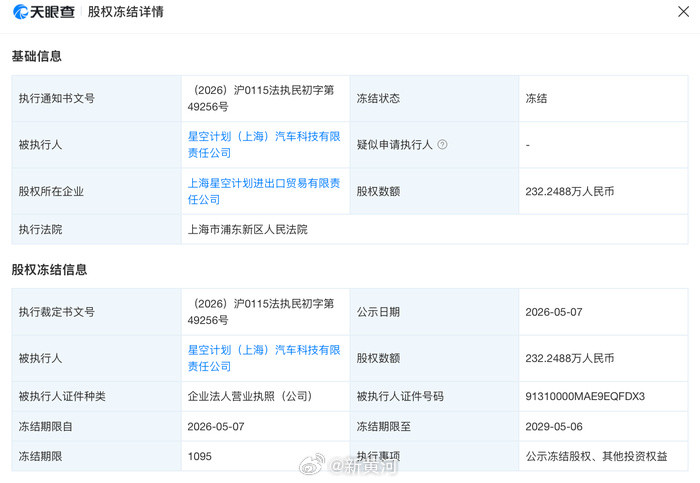The height and width of the screenshot is (483, 700).
Task: Click the 冻结状态 label
Action: point(378,98)
